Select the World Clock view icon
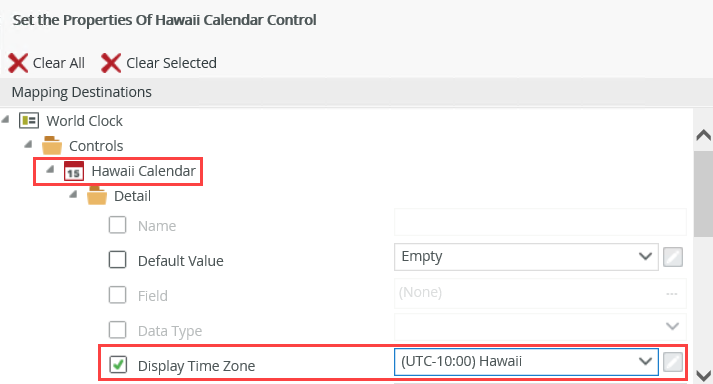The width and height of the screenshot is (713, 384). tap(29, 121)
